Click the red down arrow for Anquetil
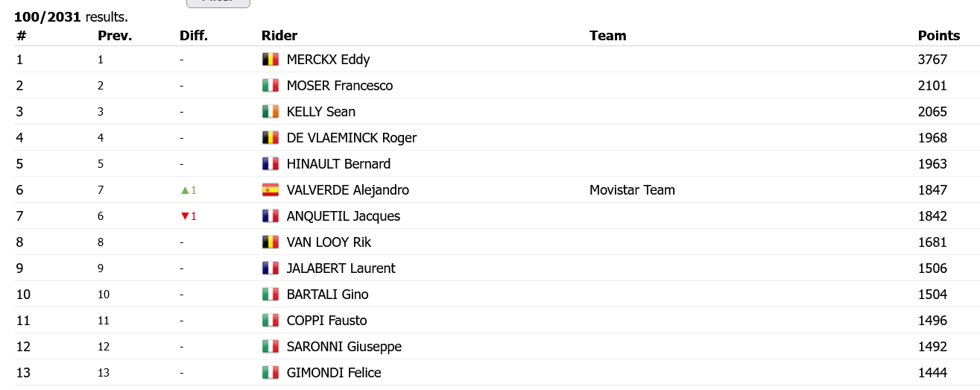The width and height of the screenshot is (980, 390). tap(186, 216)
